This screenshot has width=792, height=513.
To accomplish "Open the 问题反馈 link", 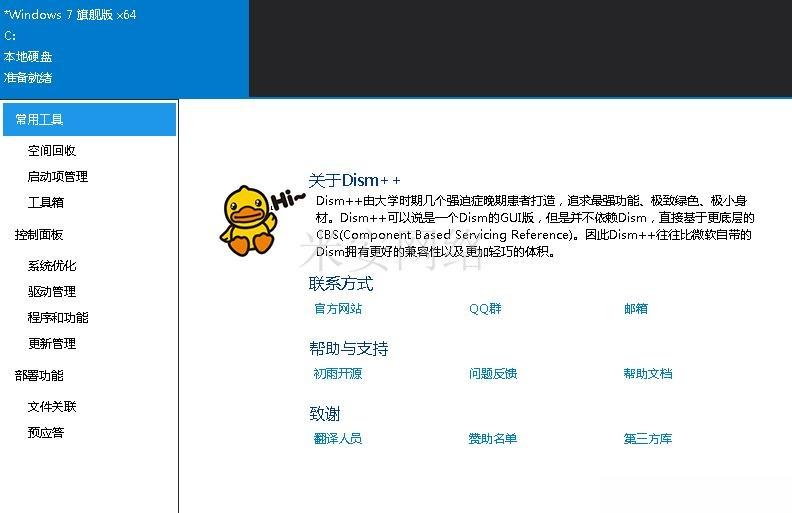I will [493, 374].
